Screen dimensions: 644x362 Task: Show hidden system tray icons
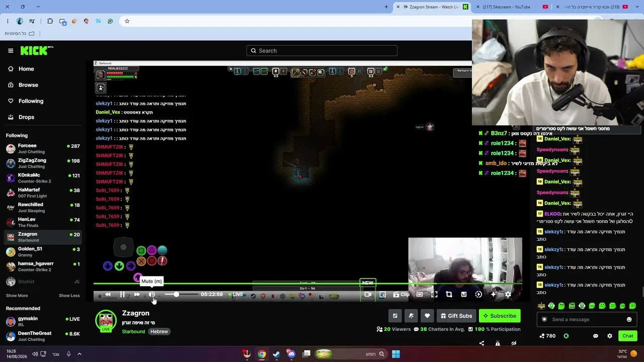pyautogui.click(x=79, y=354)
